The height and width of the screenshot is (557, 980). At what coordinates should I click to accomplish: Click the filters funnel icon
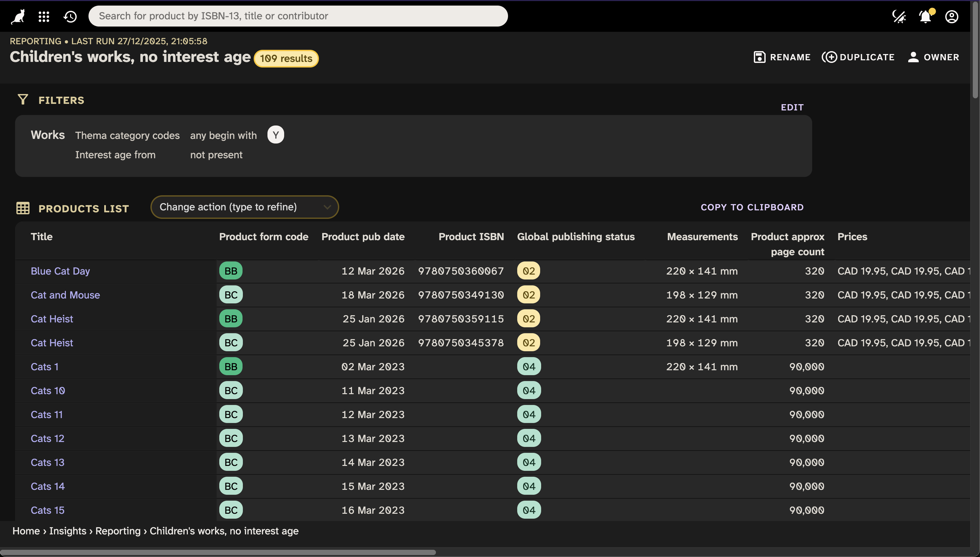pos(23,100)
